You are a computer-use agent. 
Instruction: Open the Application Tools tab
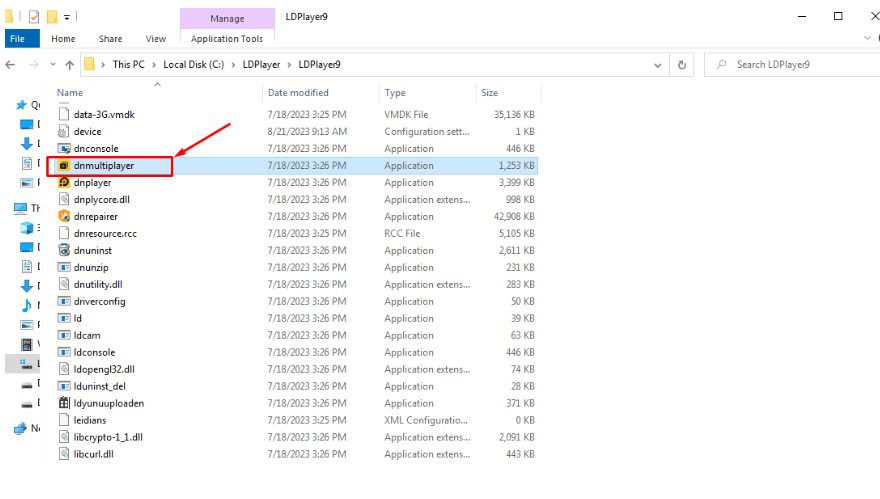(227, 39)
